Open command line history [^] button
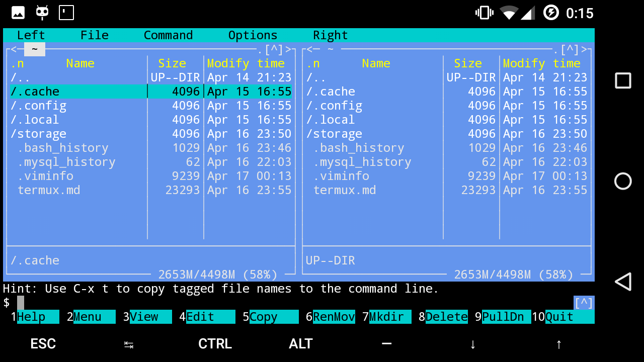Viewport: 644px width, 362px height. coord(584,303)
